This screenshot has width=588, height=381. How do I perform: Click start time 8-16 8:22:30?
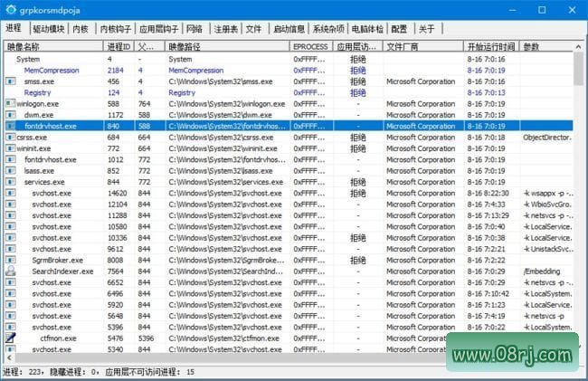click(x=488, y=193)
